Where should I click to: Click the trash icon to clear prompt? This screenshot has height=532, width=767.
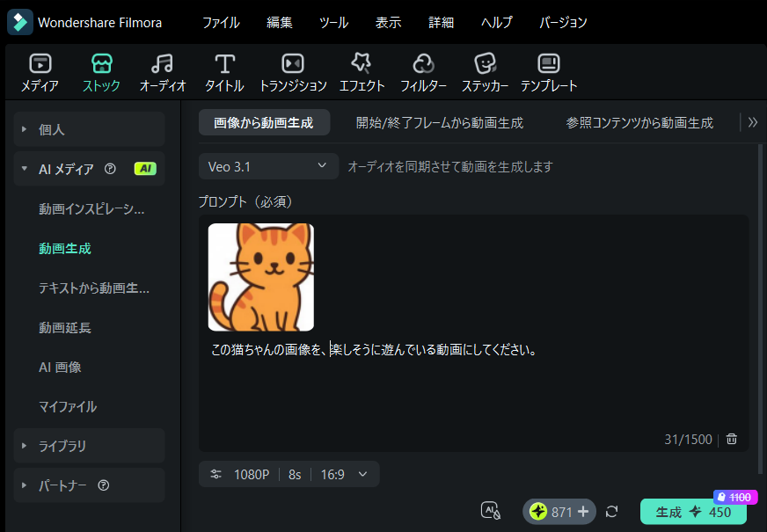click(x=732, y=440)
